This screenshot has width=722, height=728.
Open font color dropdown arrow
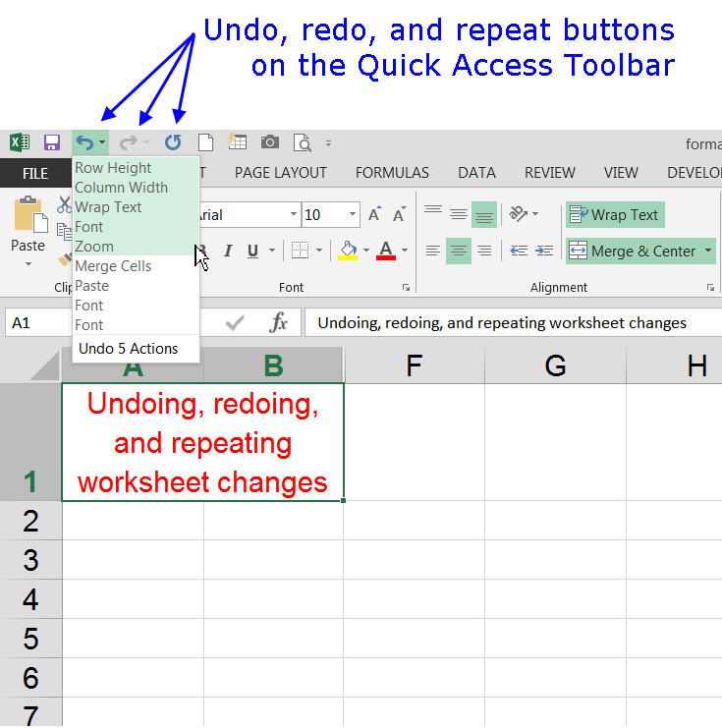(x=405, y=251)
